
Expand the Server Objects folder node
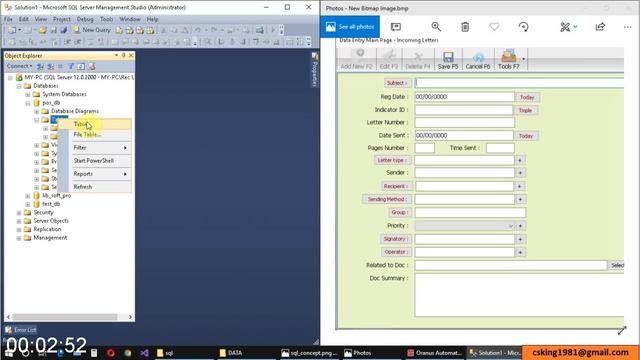(19, 221)
